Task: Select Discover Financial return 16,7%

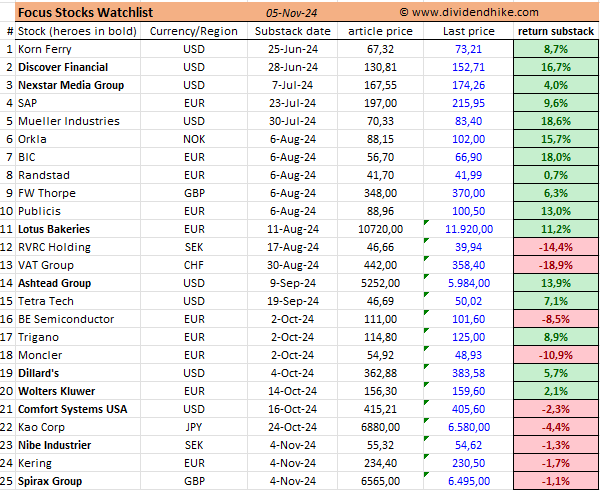Action: [x=556, y=67]
